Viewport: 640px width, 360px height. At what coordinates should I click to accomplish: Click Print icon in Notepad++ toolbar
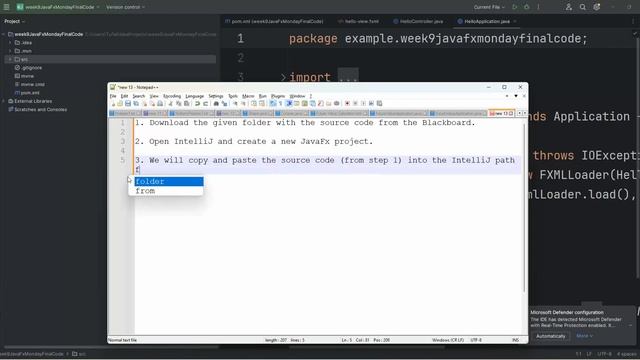click(x=160, y=104)
